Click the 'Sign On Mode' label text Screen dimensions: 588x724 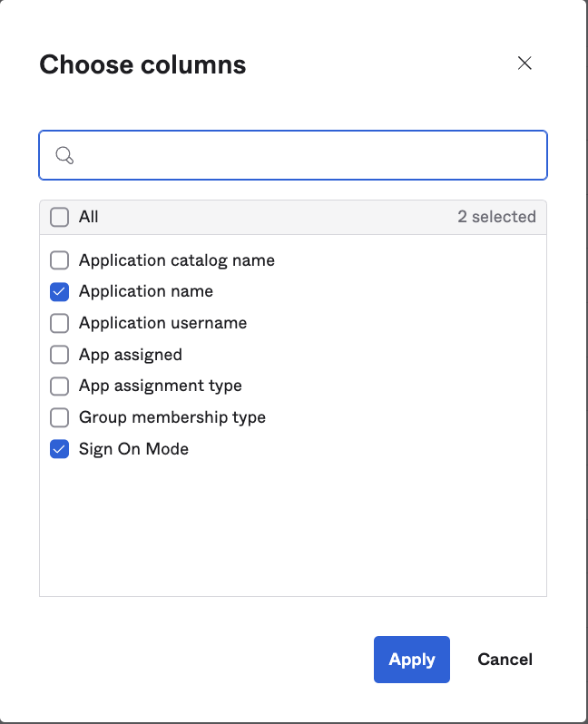(x=133, y=449)
